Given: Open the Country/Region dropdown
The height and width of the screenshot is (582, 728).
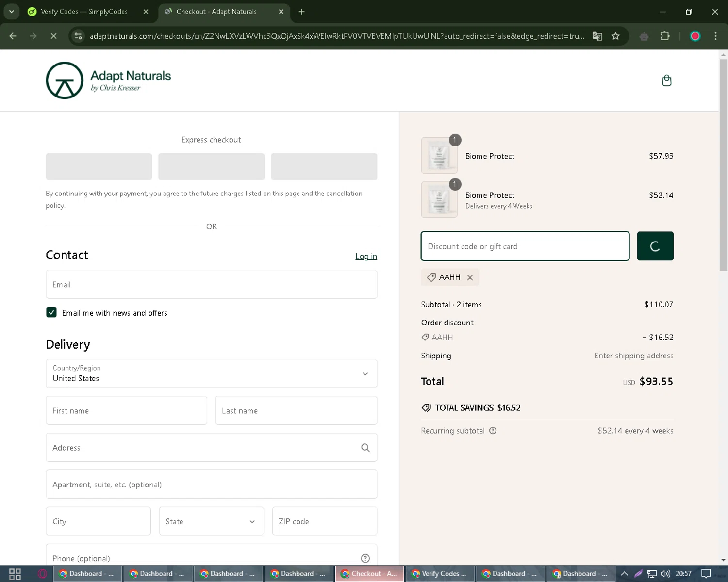Looking at the screenshot, I should click(x=211, y=373).
